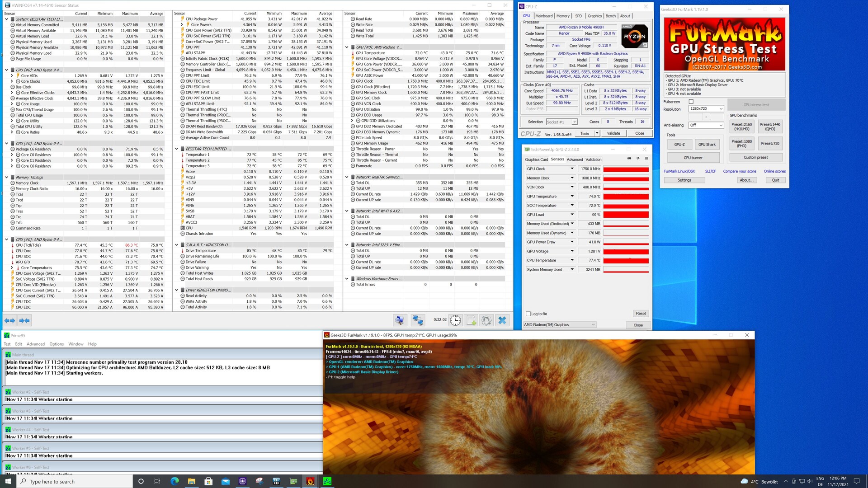
Task: Click the blue X close-sensors icon
Action: [x=502, y=320]
